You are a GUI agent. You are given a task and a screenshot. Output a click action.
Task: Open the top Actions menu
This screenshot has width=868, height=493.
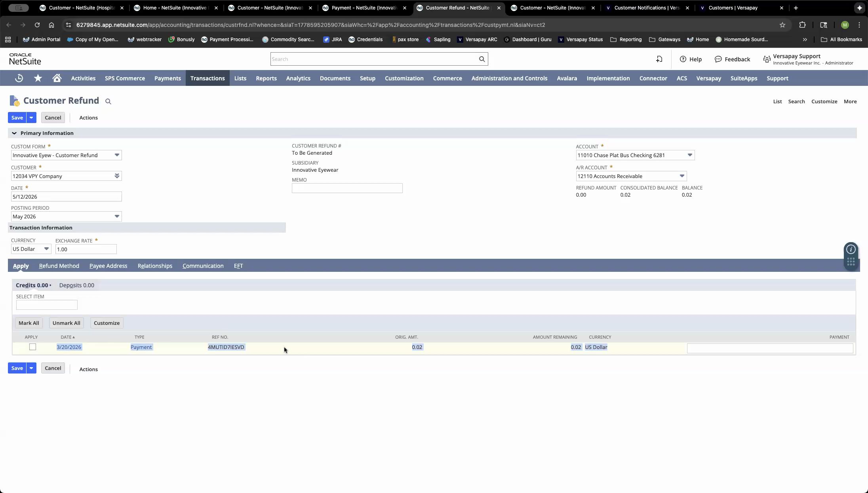[89, 118]
